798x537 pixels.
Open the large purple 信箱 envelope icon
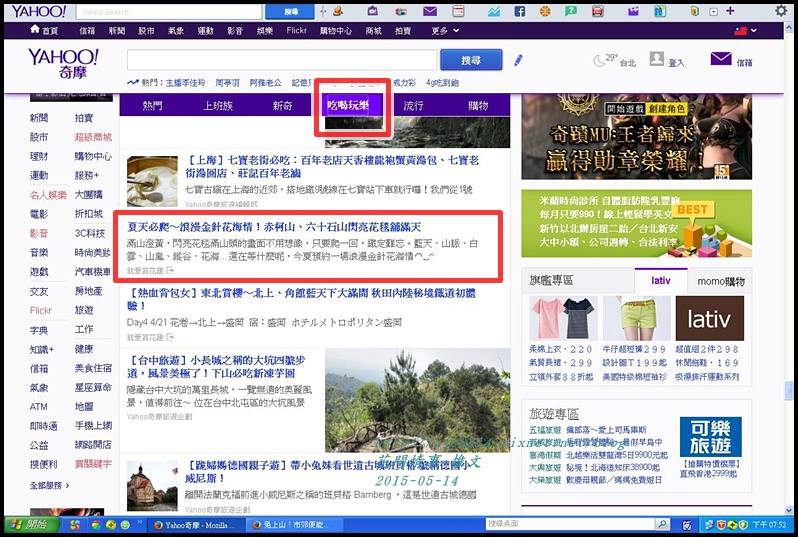[721, 59]
